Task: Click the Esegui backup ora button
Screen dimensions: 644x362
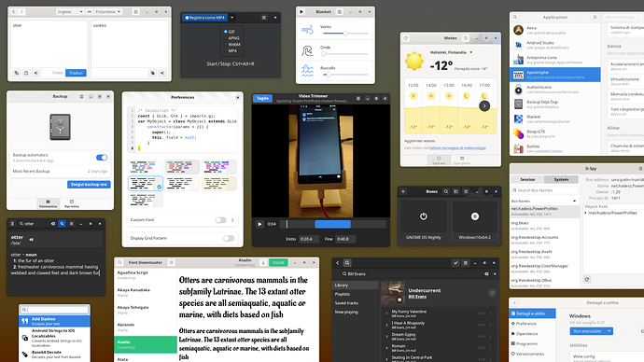Action: point(89,185)
